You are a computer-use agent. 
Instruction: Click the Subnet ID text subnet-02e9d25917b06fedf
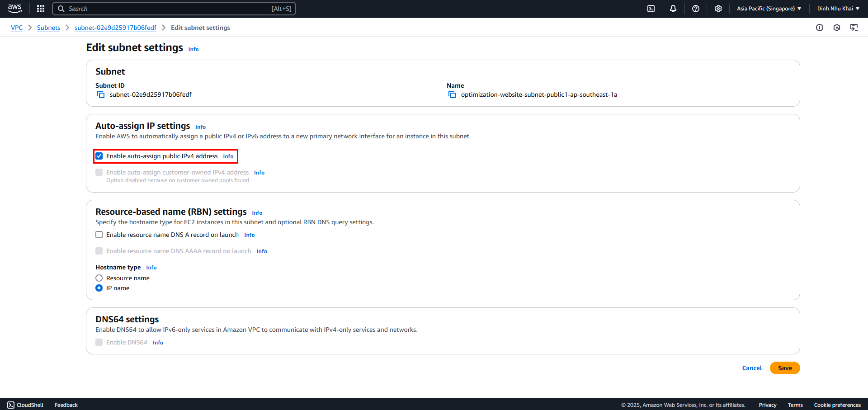[x=151, y=94]
